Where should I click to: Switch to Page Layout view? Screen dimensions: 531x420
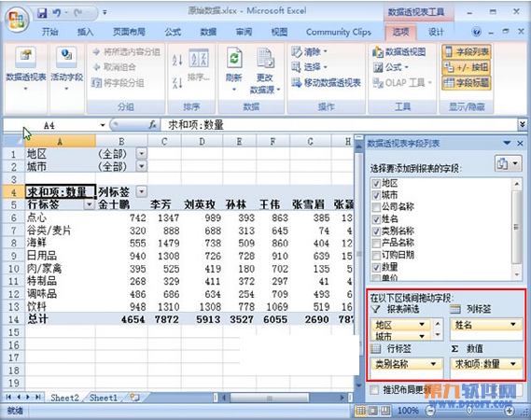coord(373,411)
